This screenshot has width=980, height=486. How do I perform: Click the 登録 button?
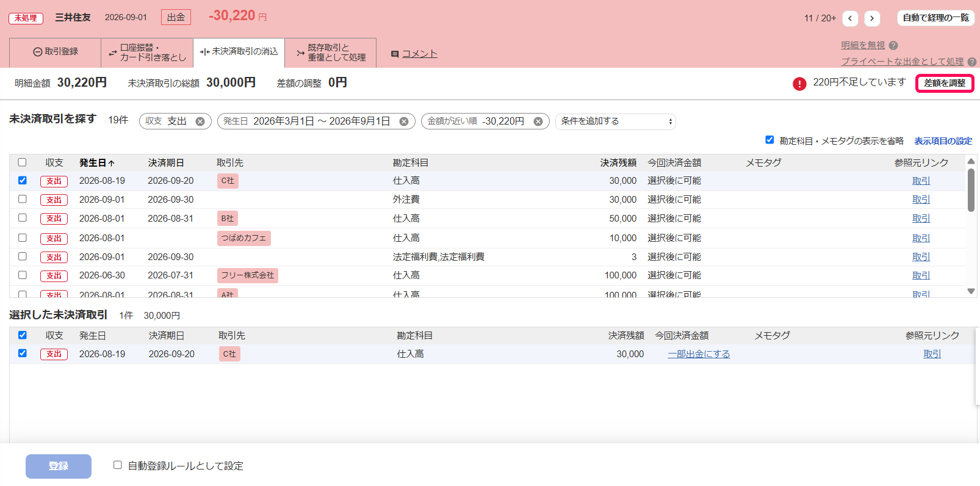pyautogui.click(x=59, y=466)
